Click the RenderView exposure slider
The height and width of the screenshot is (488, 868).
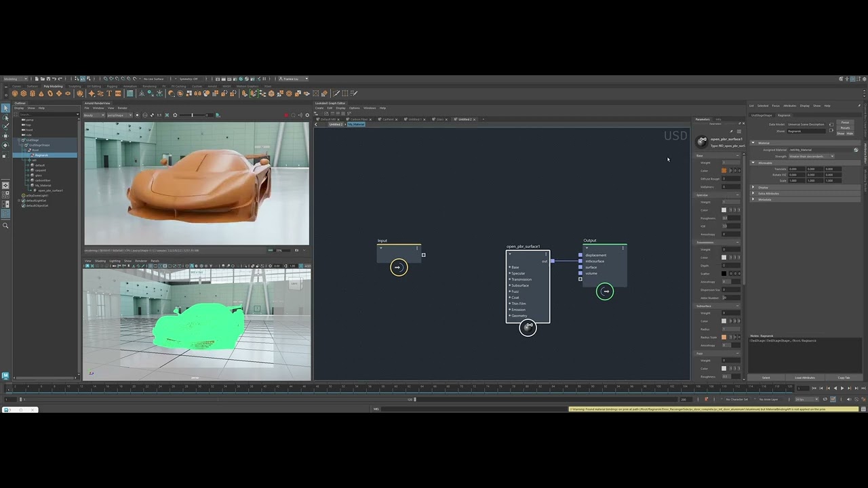(x=193, y=115)
